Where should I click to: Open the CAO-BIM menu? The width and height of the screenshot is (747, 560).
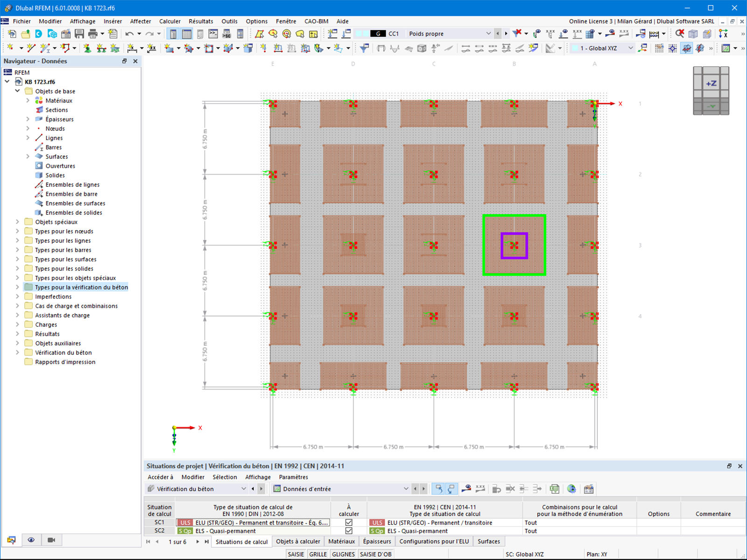click(x=317, y=21)
